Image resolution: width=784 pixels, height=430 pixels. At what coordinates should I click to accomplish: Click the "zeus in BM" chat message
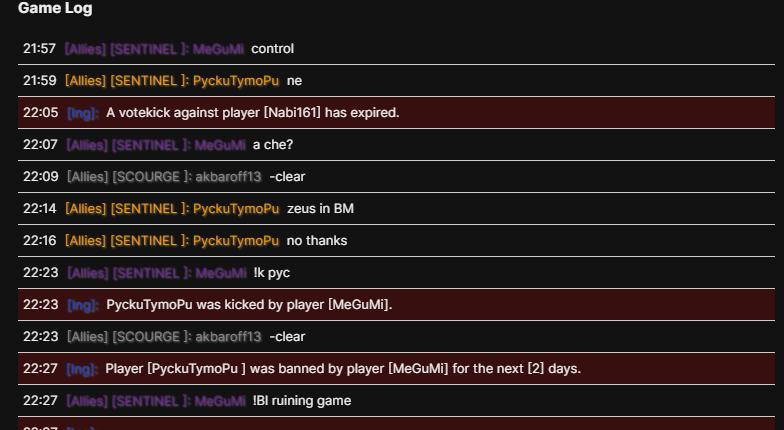tap(320, 209)
